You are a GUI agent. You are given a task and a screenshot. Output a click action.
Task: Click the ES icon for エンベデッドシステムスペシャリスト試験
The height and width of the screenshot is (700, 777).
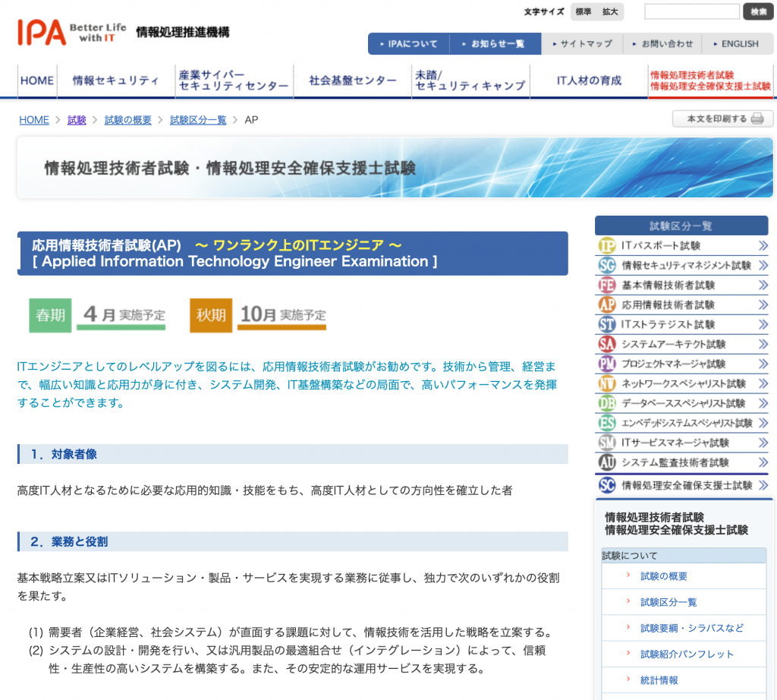(x=607, y=423)
